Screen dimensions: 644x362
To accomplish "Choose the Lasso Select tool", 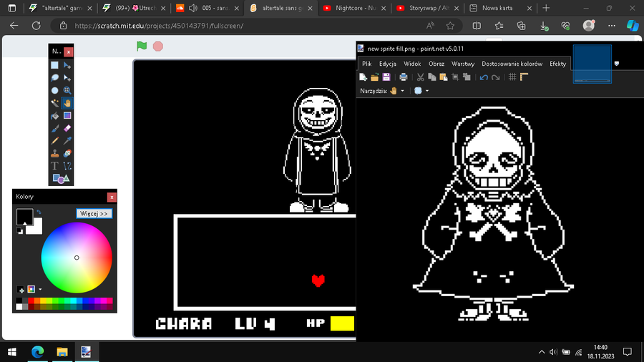I will pyautogui.click(x=54, y=77).
